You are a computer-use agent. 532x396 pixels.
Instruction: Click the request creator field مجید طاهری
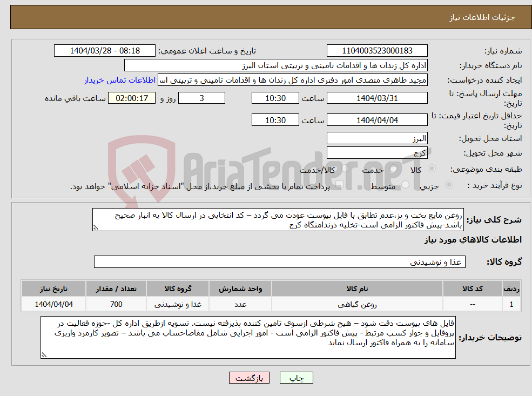(x=292, y=80)
